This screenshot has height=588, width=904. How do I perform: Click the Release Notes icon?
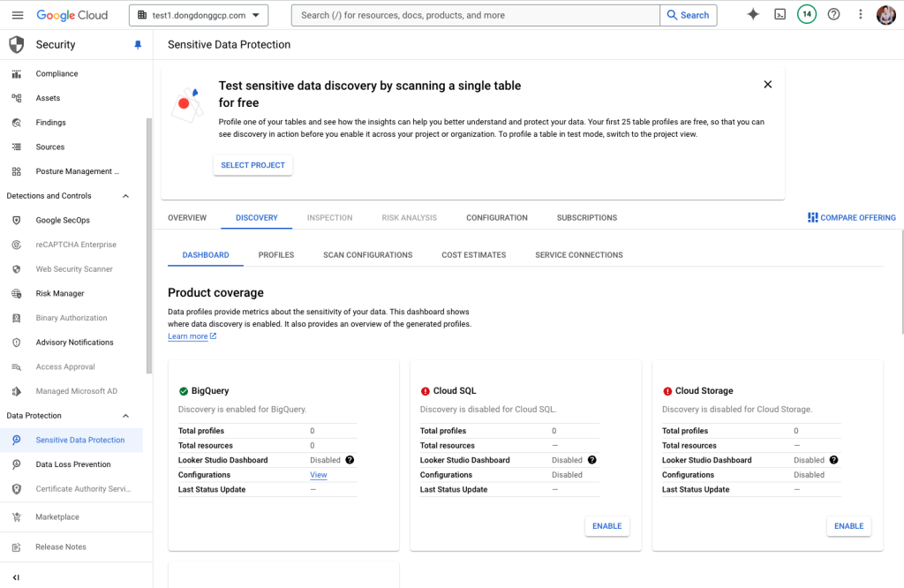[x=17, y=547]
